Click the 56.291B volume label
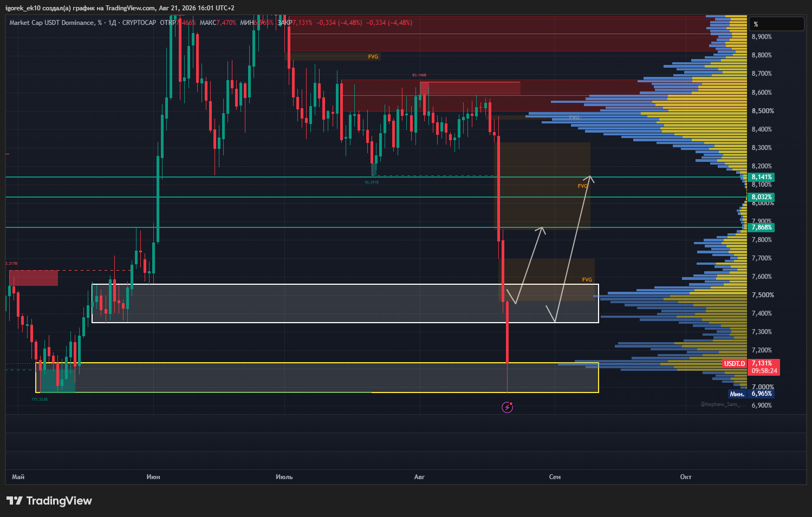Image resolution: width=812 pixels, height=517 pixels. tap(372, 182)
